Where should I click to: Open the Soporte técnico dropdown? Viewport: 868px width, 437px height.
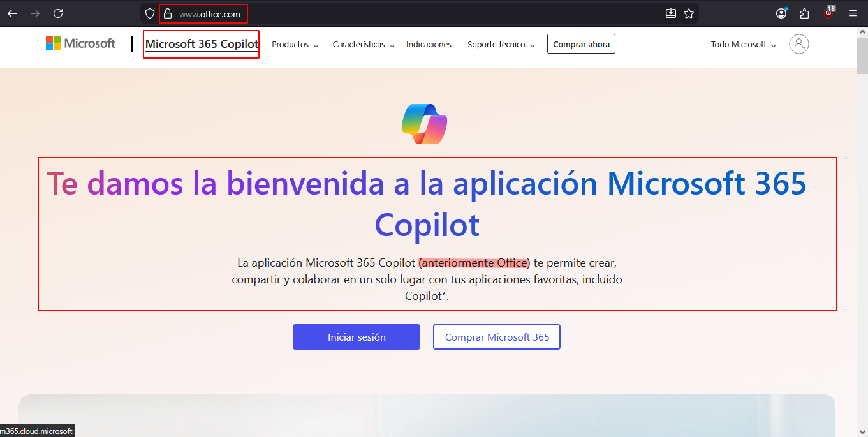coord(501,45)
